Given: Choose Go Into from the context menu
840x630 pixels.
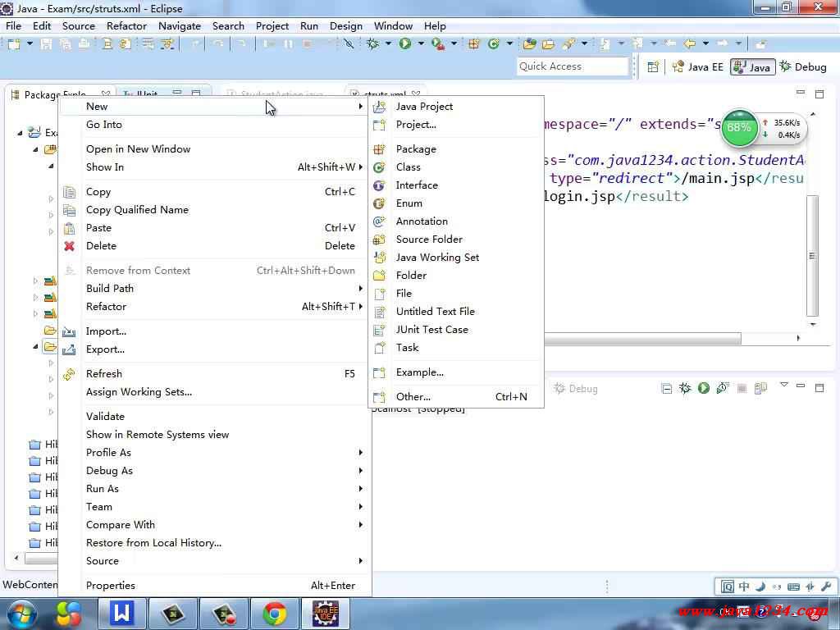Looking at the screenshot, I should tap(214, 125).
